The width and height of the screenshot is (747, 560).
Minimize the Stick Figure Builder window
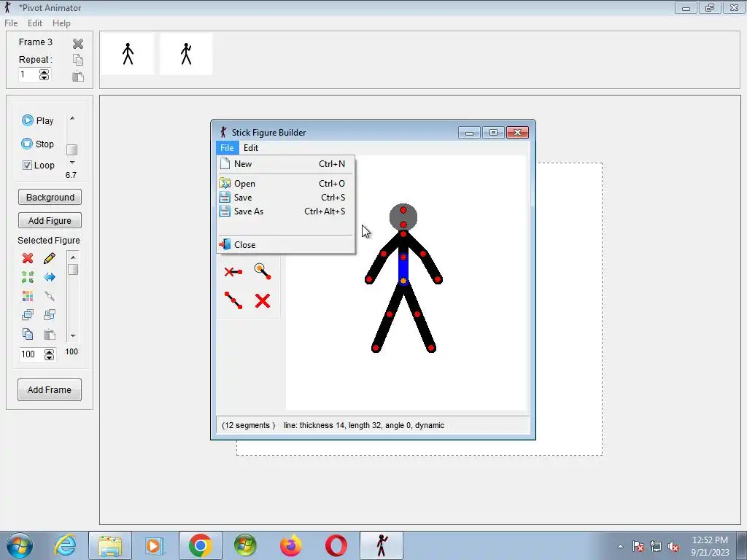click(469, 133)
